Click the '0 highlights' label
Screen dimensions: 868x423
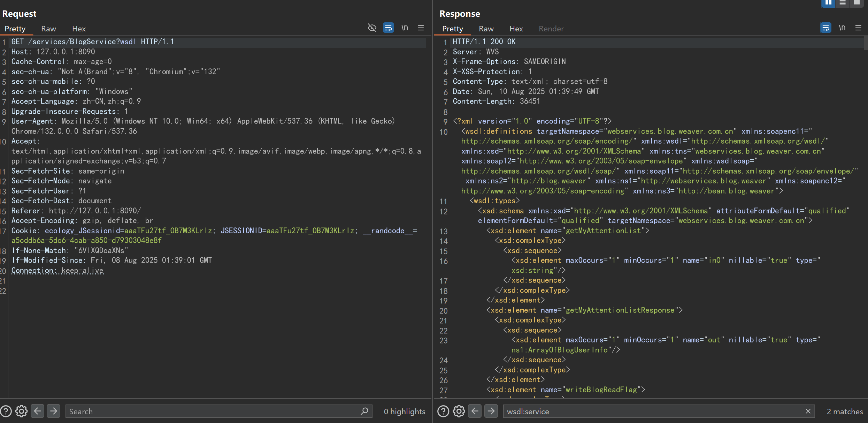[405, 411]
